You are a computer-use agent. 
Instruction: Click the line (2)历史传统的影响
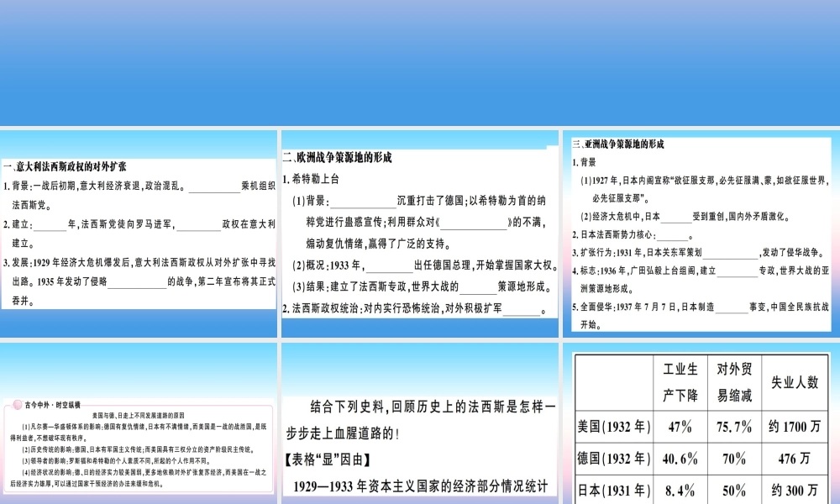click(137, 450)
